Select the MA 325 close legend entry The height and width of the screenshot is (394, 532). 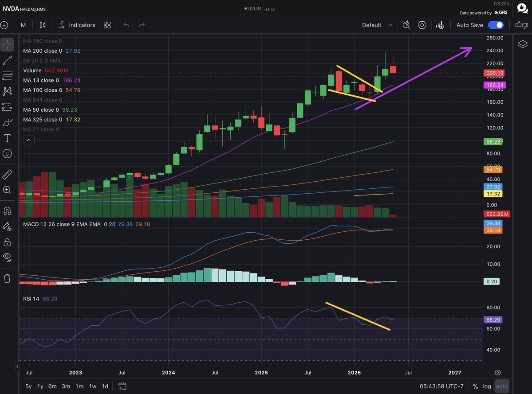click(51, 120)
